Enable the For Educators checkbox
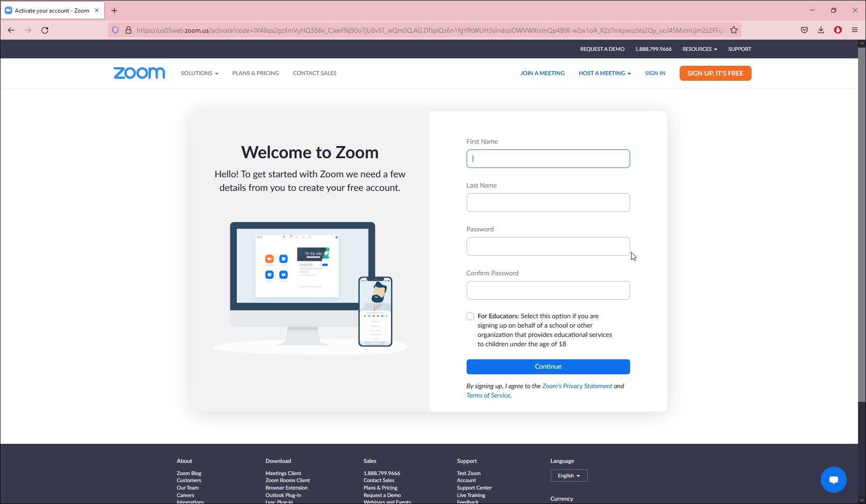Screen dimensions: 866x504 click(470, 316)
